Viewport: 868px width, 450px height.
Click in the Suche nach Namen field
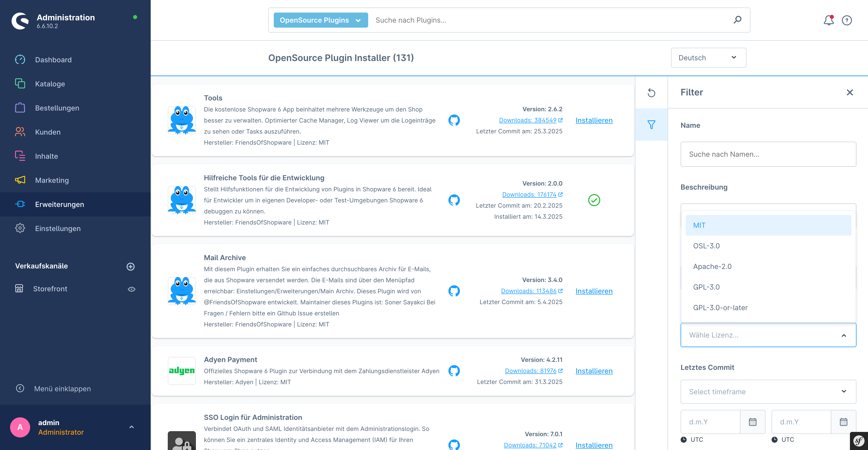pyautogui.click(x=768, y=154)
